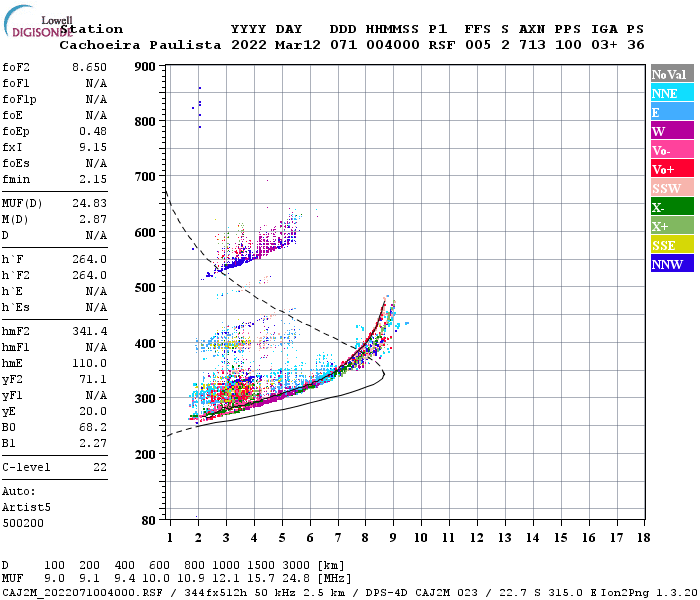Select the X+ legend swatch
This screenshot has width=700, height=600.
coord(672,225)
